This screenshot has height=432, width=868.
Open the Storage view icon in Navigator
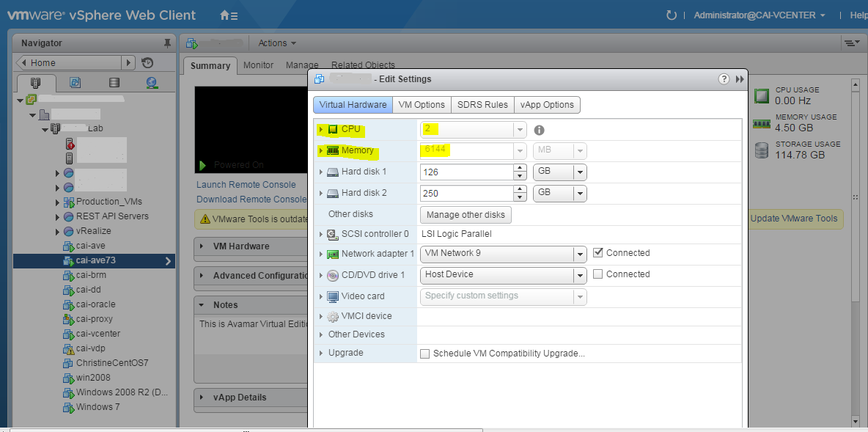pos(114,83)
